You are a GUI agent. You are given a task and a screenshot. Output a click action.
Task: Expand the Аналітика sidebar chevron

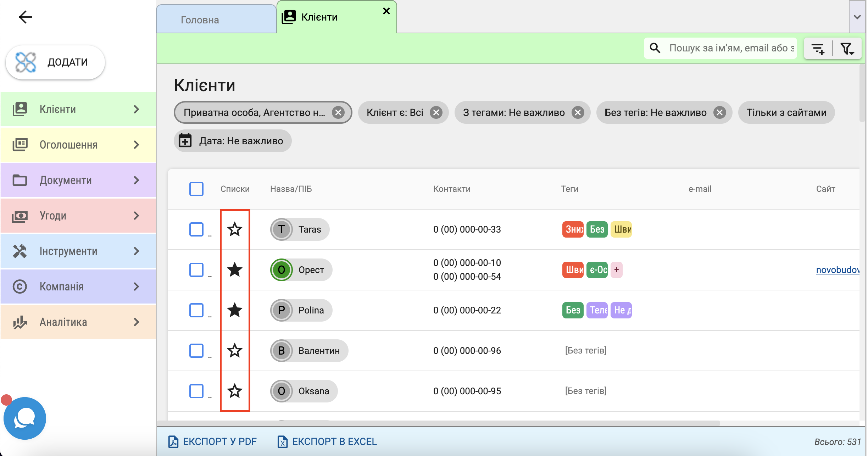(137, 322)
